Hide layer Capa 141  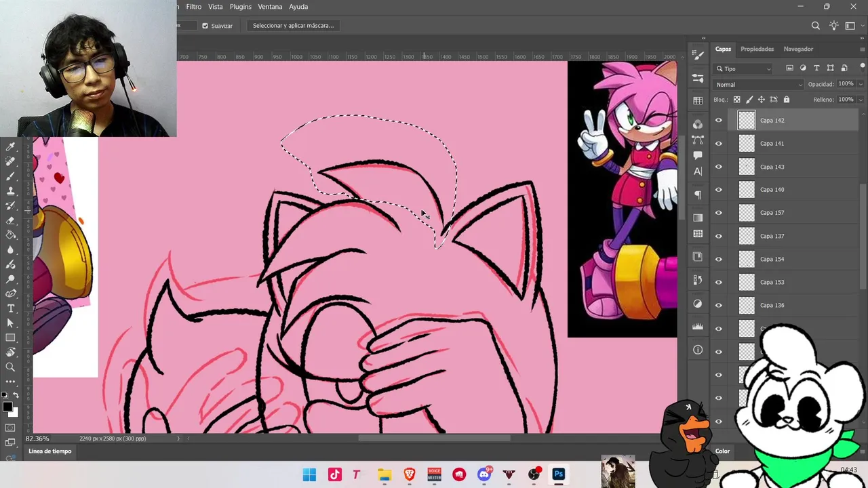point(719,144)
